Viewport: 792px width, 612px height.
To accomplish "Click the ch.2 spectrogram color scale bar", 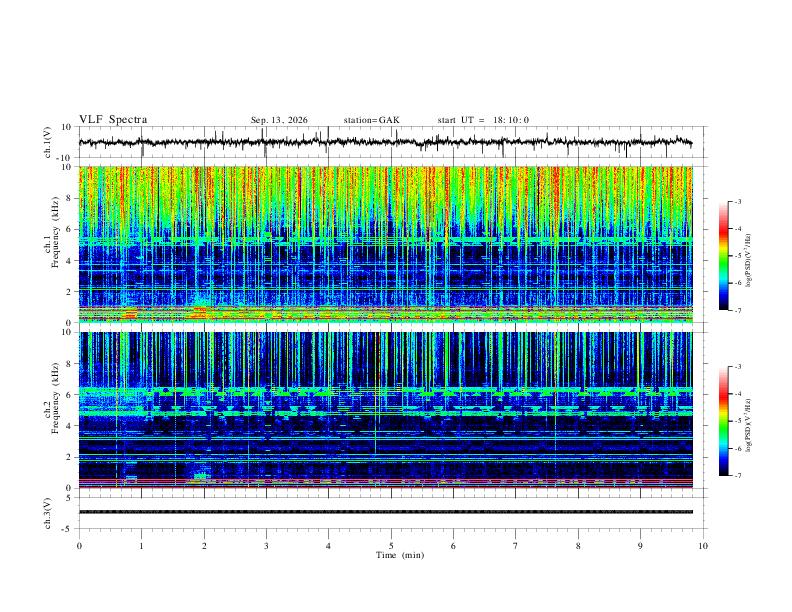I will tap(723, 421).
